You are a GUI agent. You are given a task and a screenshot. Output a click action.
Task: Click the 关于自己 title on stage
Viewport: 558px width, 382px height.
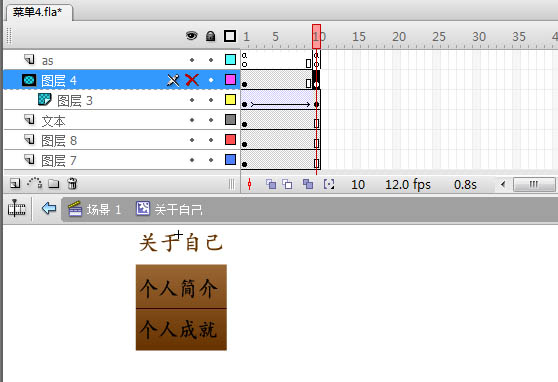[181, 242]
